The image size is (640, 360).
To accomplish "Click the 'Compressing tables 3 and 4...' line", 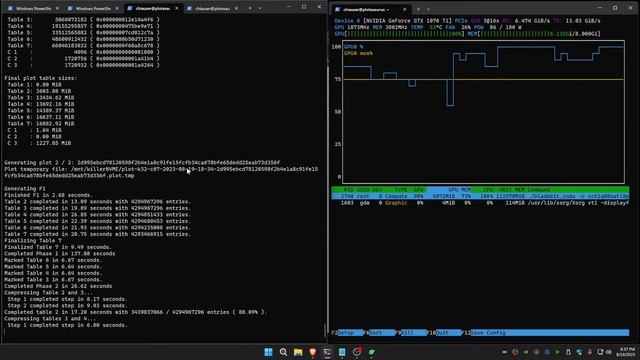I will click(x=50, y=319).
